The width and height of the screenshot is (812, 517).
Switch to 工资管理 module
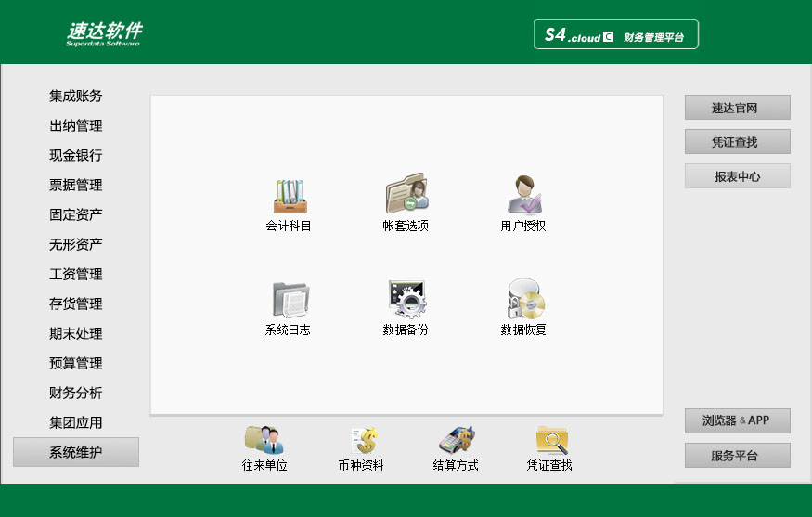(x=75, y=274)
